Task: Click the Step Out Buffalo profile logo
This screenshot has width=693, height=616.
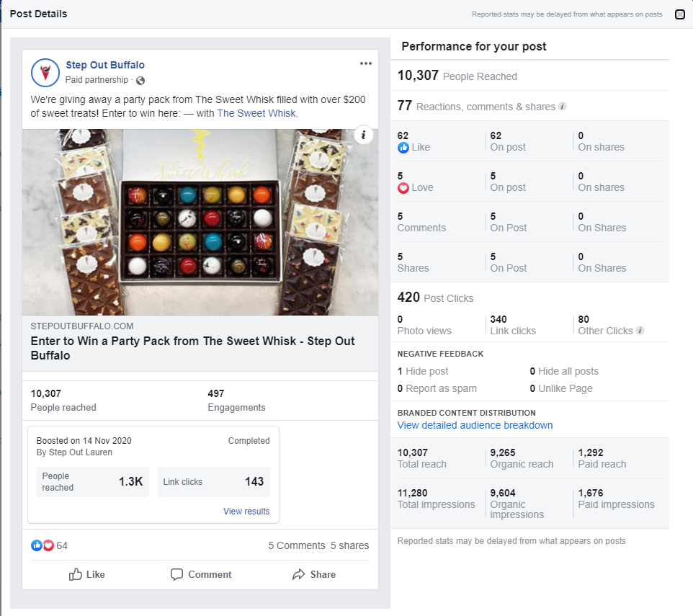Action: coord(45,73)
